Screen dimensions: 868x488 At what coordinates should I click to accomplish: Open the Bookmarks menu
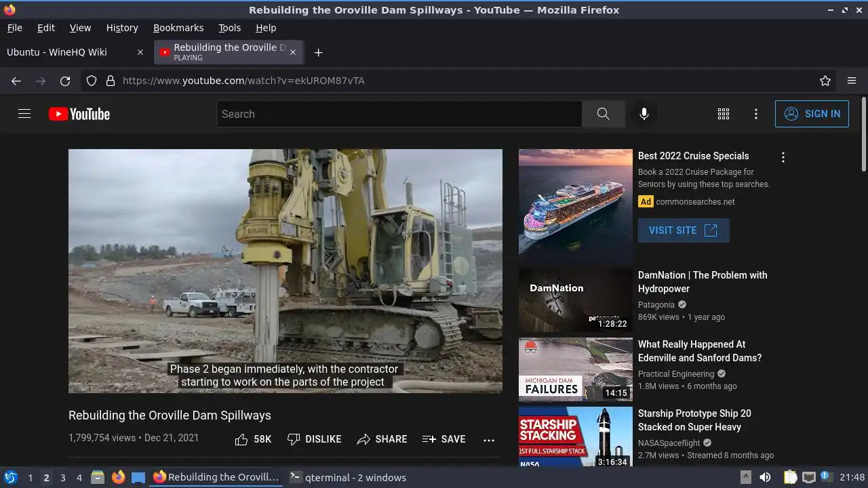click(x=178, y=28)
